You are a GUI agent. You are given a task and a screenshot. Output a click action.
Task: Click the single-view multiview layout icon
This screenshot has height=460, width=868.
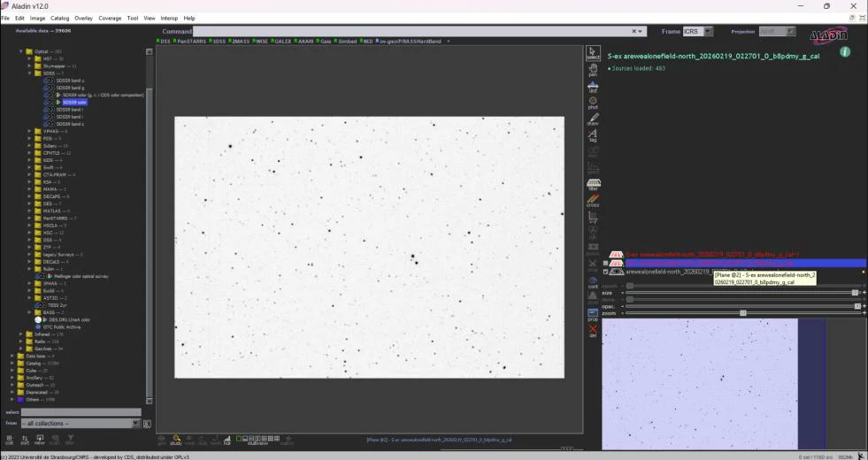click(239, 438)
